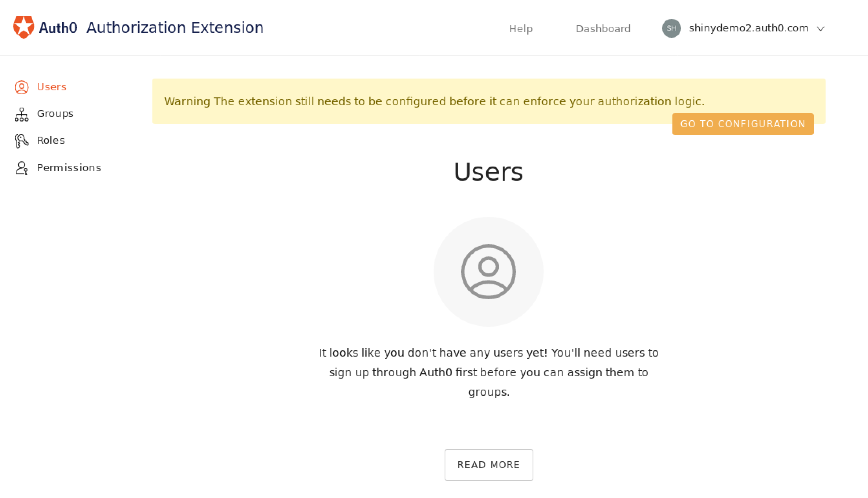Open the Dashboard link
This screenshot has height=498, width=868.
click(603, 29)
